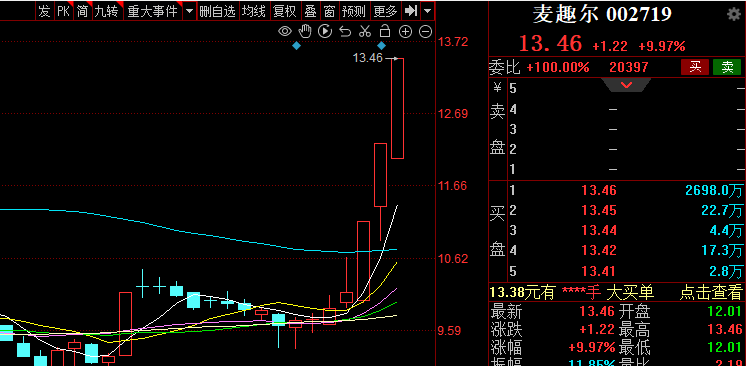Viewport: 746px width, 366px height.
Task: Expand the 重大事件 dropdown arrow
Action: [190, 11]
